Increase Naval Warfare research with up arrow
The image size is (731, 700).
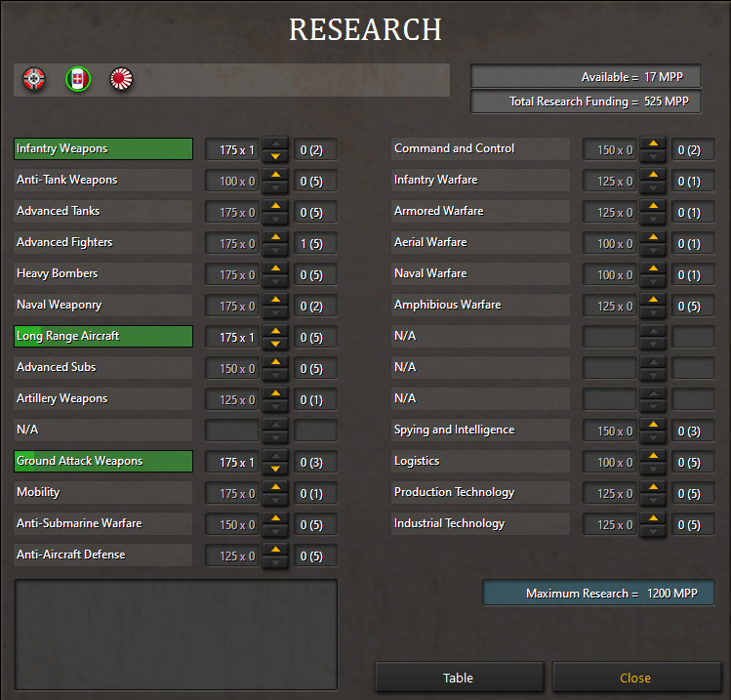tap(654, 268)
